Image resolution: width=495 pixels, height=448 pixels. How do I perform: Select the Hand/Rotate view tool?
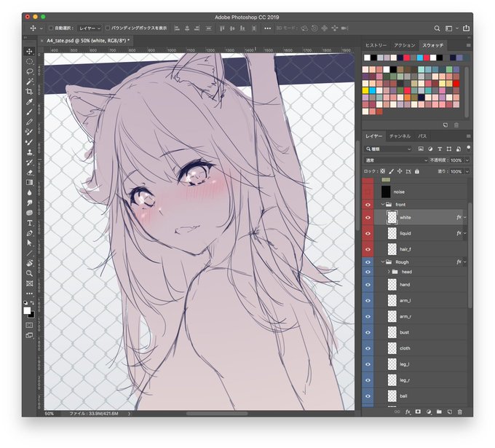[x=29, y=263]
